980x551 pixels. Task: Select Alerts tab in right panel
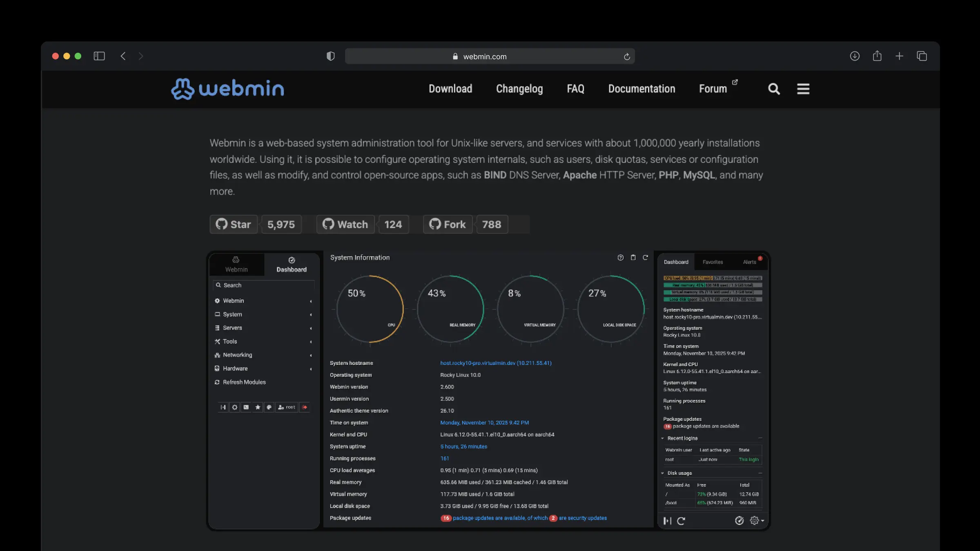(x=749, y=262)
